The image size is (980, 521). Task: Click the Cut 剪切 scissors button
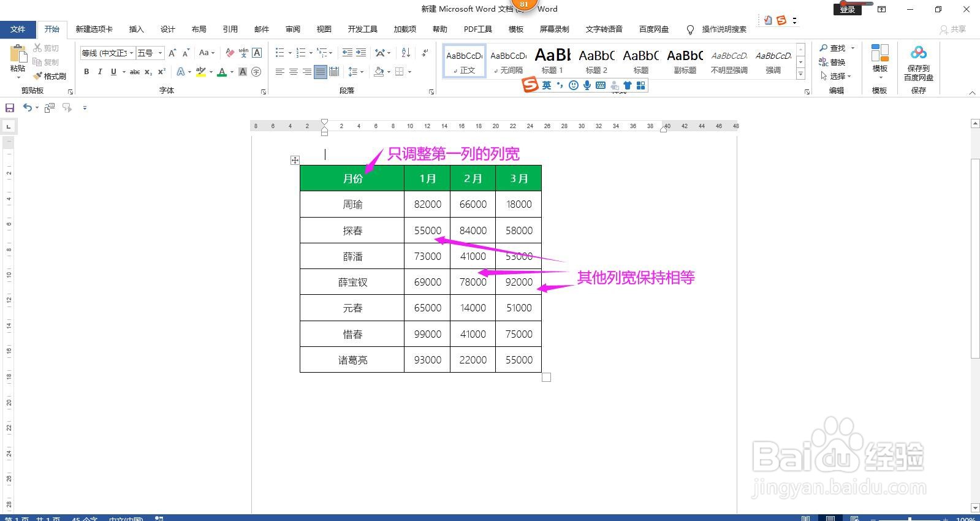46,48
